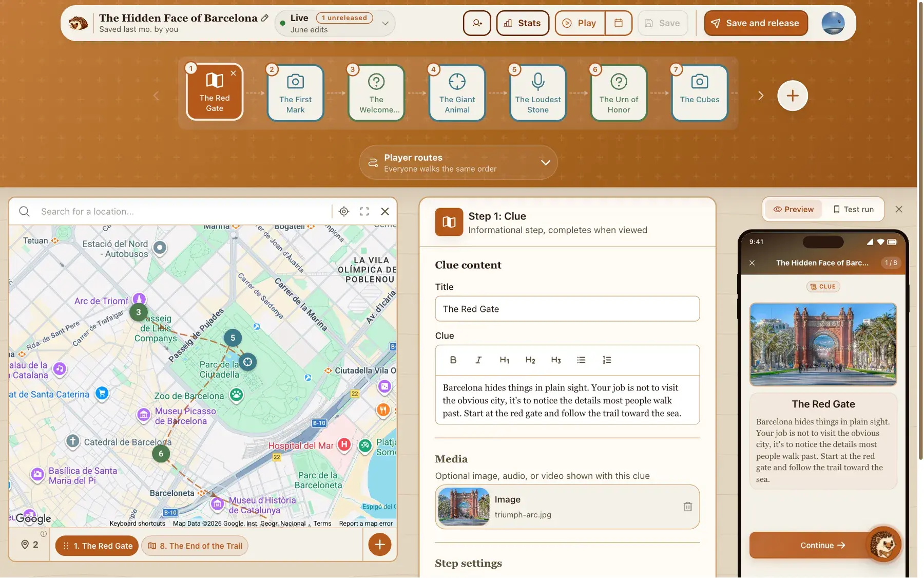Select The Loudest Stone microphone step
924x578 pixels.
point(538,93)
